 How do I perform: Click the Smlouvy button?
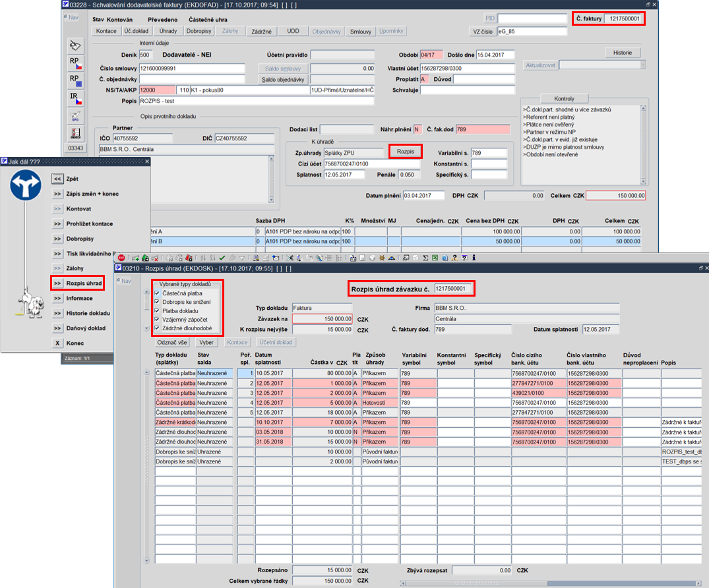coord(360,31)
